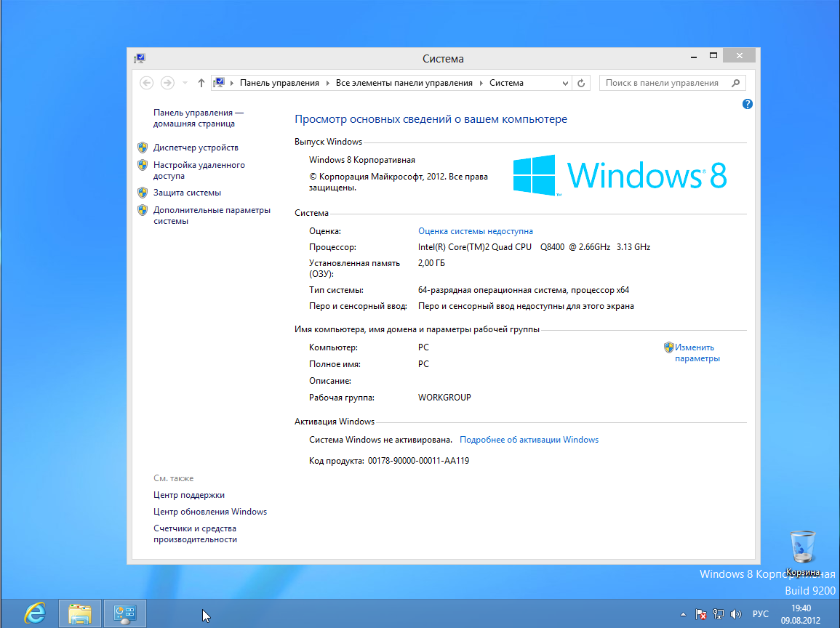Open address bar history dropdown
Image resolution: width=840 pixels, height=628 pixels.
click(x=565, y=83)
